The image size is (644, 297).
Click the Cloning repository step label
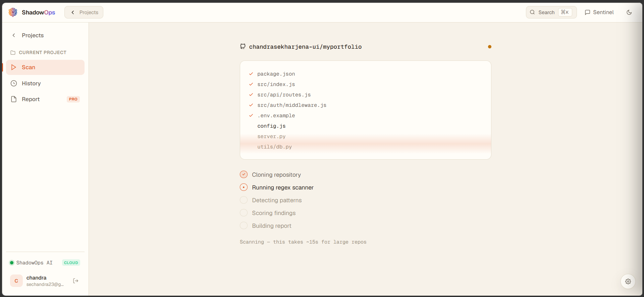(276, 175)
